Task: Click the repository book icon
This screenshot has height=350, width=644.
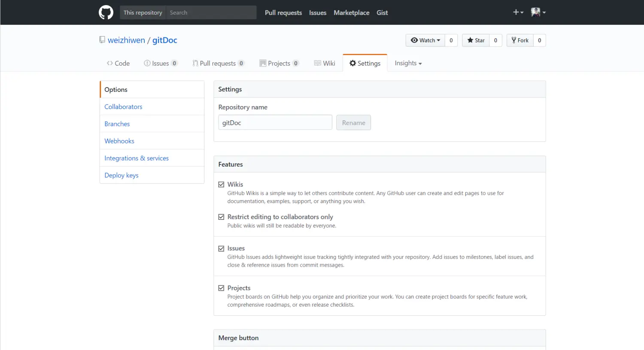Action: (102, 40)
